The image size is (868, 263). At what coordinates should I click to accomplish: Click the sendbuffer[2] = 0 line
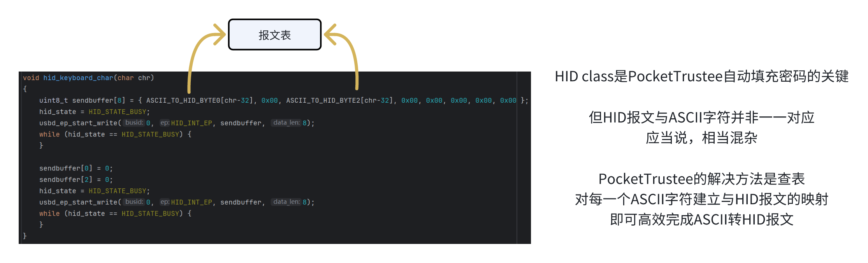pyautogui.click(x=76, y=180)
